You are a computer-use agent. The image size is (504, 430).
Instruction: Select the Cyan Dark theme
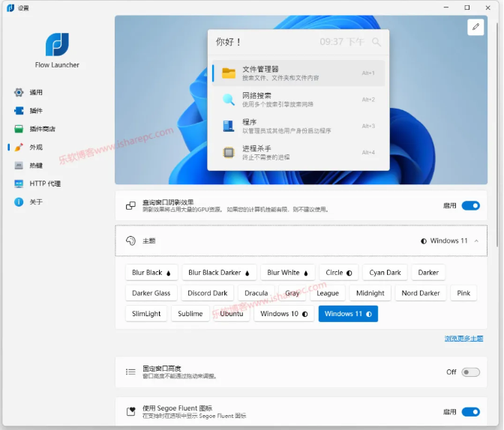coord(385,273)
